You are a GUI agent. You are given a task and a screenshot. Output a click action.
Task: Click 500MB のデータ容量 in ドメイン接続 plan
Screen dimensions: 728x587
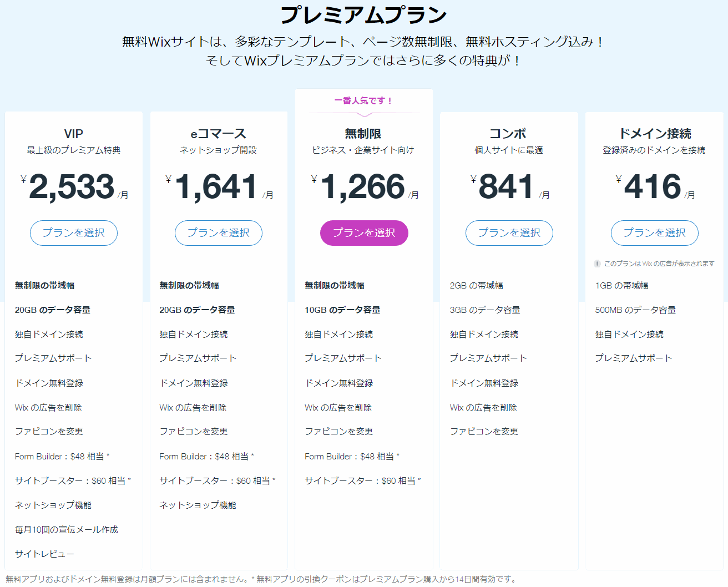pyautogui.click(x=636, y=310)
